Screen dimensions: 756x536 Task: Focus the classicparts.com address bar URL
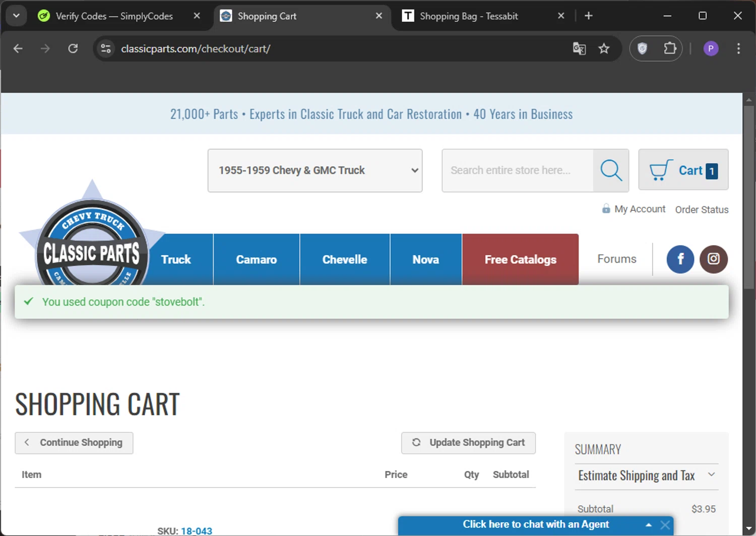pyautogui.click(x=196, y=49)
